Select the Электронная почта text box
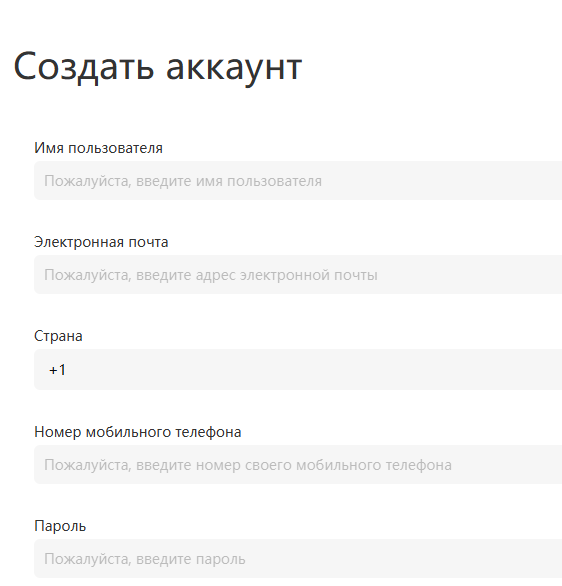Viewport: 562px width, 586px height. 298,275
